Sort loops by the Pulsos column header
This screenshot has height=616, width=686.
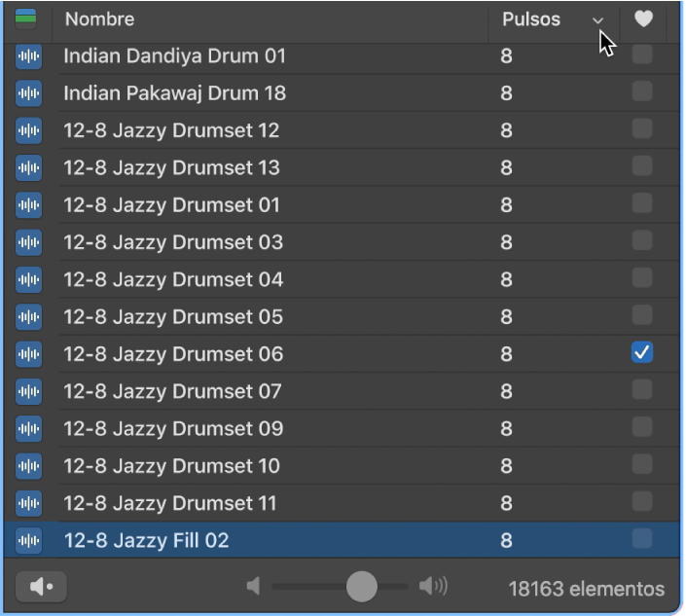[x=531, y=18]
